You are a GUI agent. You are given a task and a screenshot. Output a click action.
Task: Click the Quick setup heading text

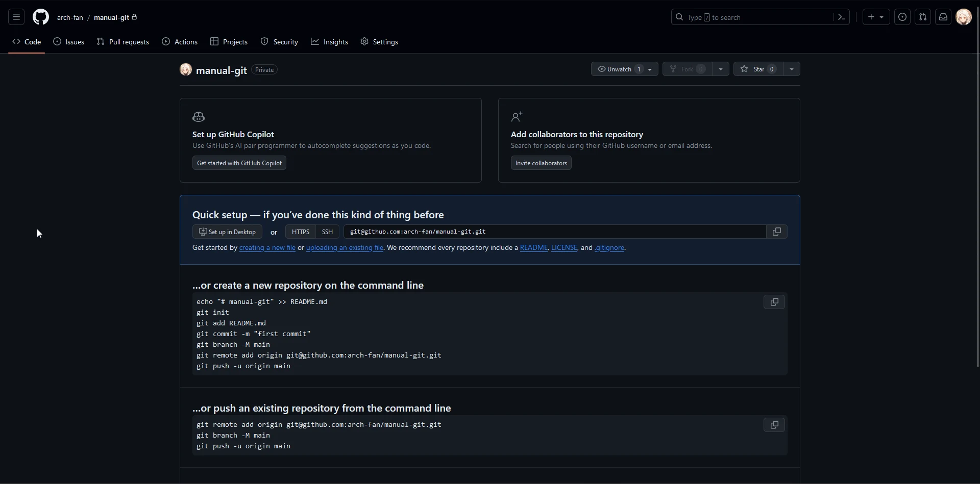click(x=318, y=215)
